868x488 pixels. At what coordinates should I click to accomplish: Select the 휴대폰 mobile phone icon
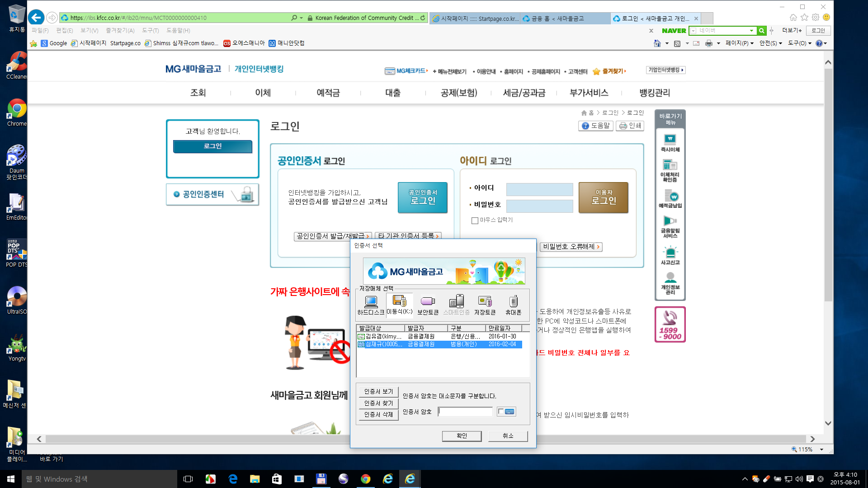(514, 305)
